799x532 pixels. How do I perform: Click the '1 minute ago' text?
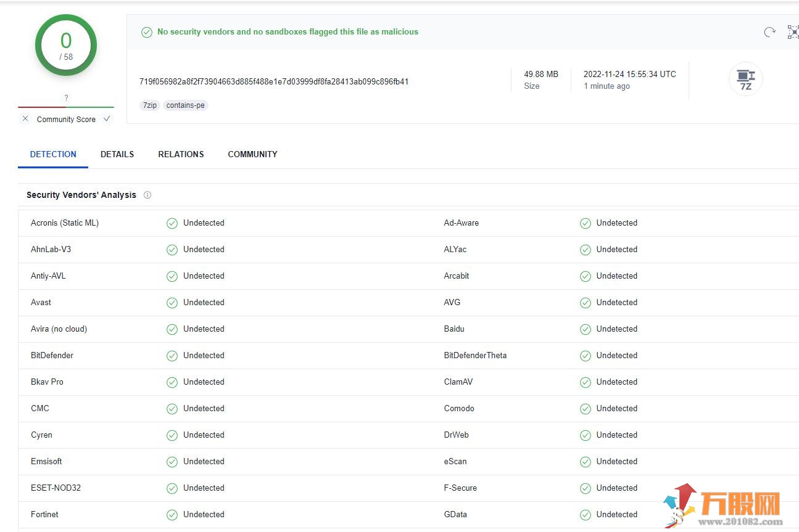(x=607, y=86)
